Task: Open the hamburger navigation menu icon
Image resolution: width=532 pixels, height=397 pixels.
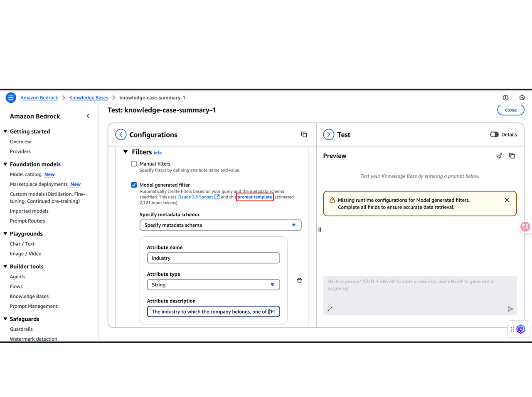Action: [11, 98]
